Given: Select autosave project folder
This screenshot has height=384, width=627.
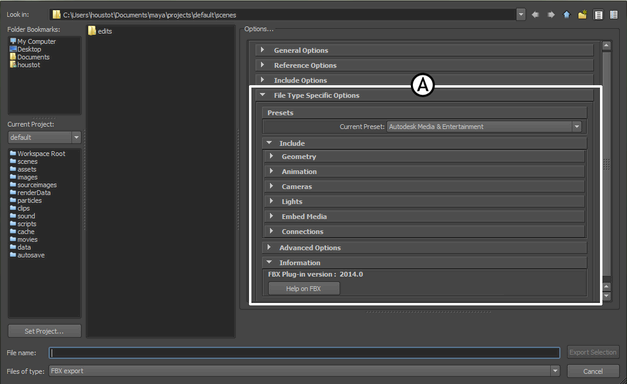Looking at the screenshot, I should pyautogui.click(x=27, y=255).
